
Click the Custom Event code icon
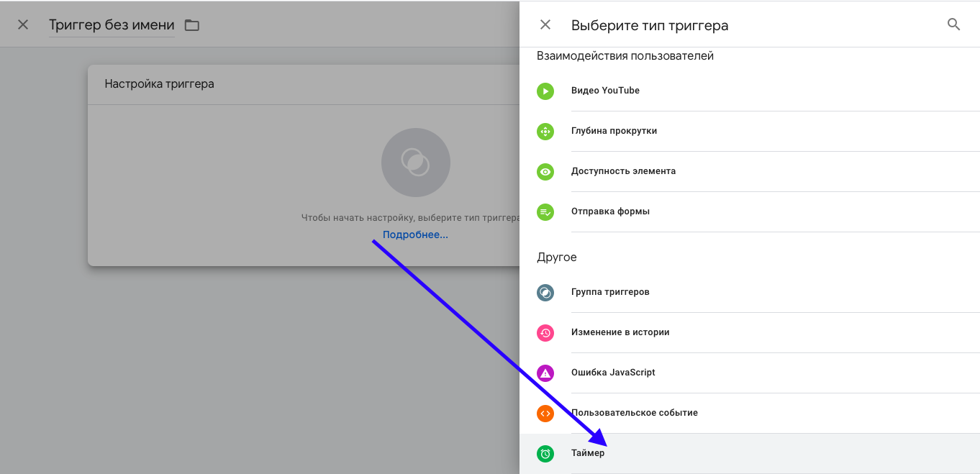(x=545, y=414)
